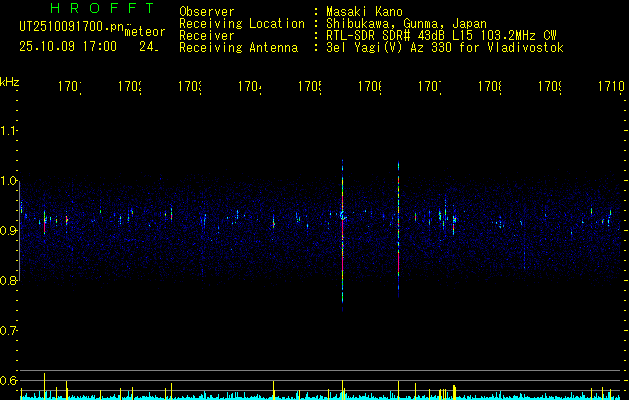The height and width of the screenshot is (400, 629).
Task: Select the RTL-SDR SDR# 43dB receiver description
Action: pyautogui.click(x=441, y=36)
